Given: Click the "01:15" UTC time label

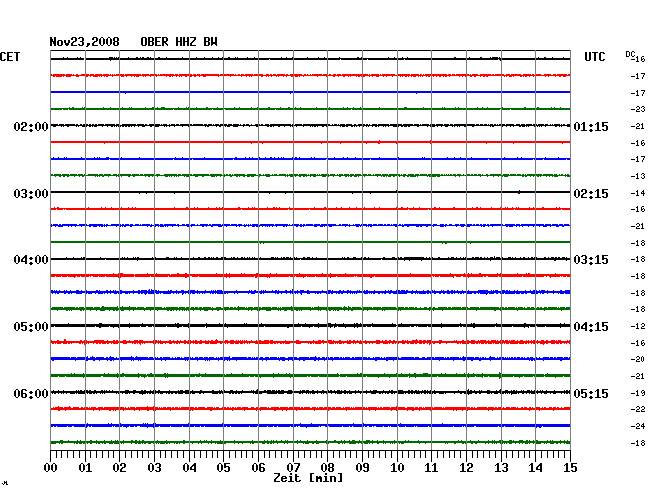Looking at the screenshot, I should click(591, 127).
